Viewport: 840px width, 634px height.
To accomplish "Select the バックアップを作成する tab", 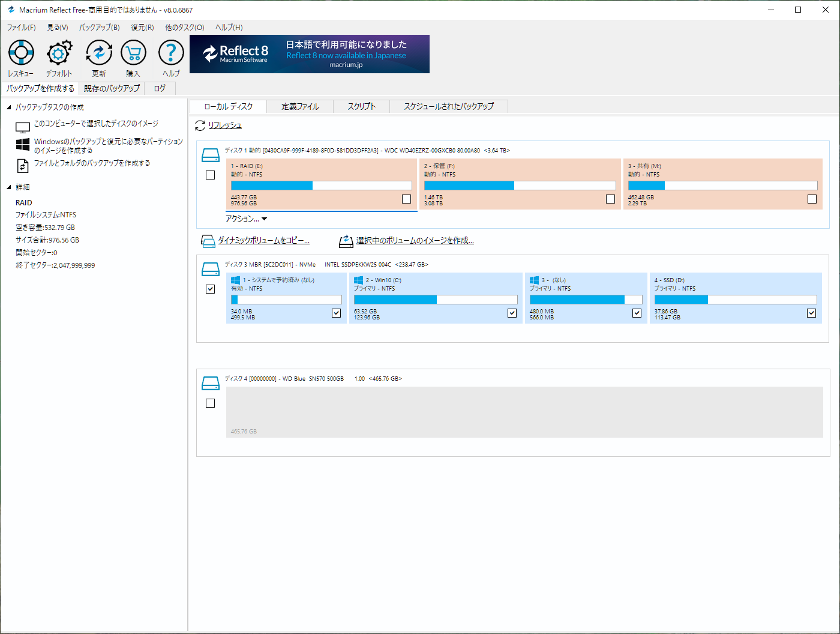I will tap(40, 88).
